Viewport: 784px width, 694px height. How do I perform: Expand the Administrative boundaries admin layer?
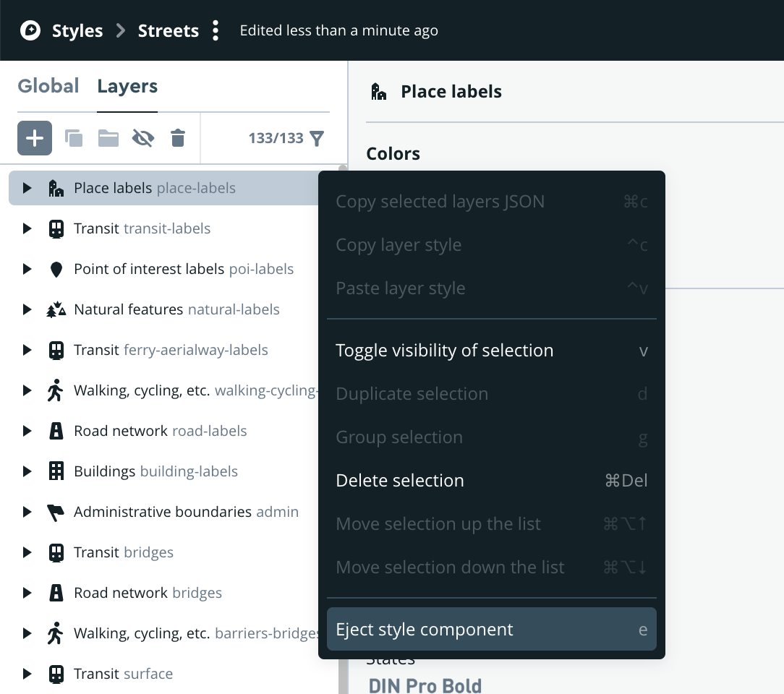27,511
